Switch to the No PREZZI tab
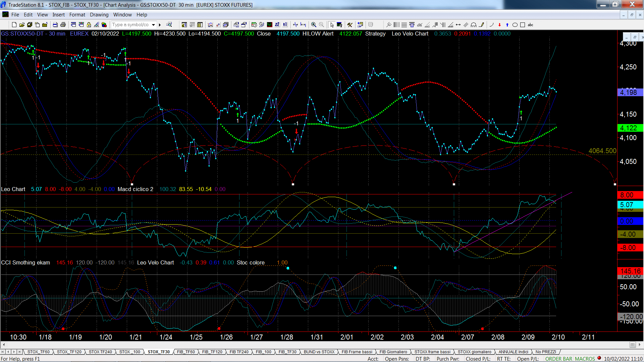644x362 pixels. click(546, 352)
